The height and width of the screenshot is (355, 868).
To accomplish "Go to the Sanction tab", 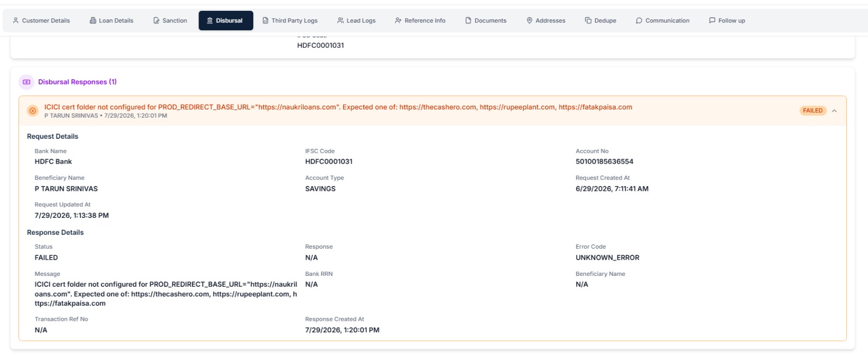I will pyautogui.click(x=170, y=21).
